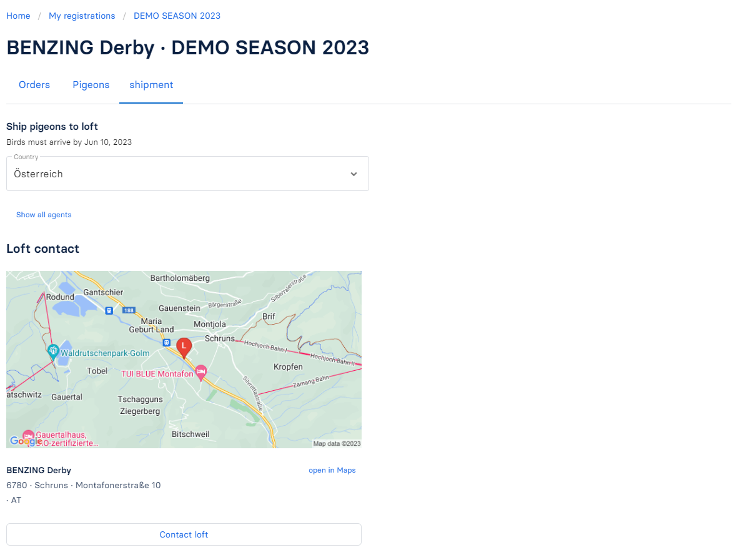
Task: Click the loft address line with Montafonerstraße 10
Action: coord(84,485)
